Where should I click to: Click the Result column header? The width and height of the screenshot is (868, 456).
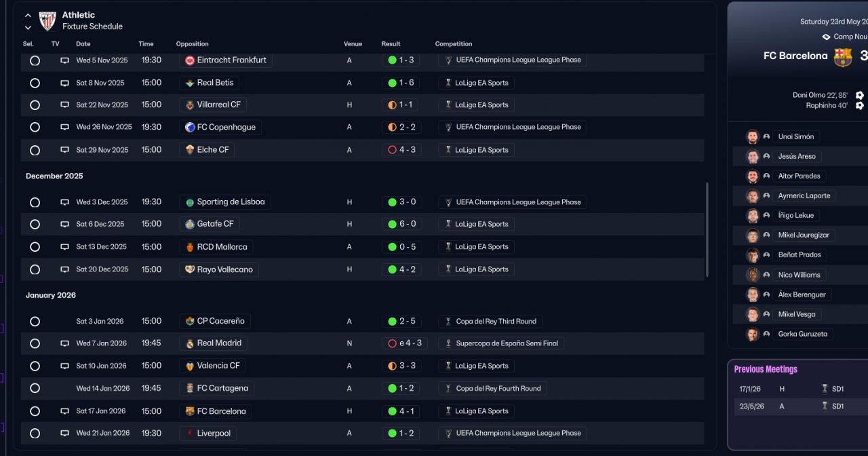click(x=391, y=44)
